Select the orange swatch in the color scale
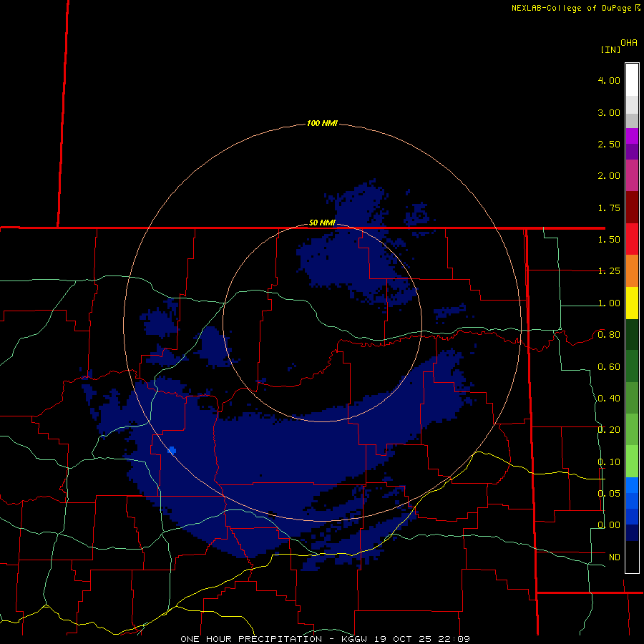644x644 pixels. (x=632, y=271)
